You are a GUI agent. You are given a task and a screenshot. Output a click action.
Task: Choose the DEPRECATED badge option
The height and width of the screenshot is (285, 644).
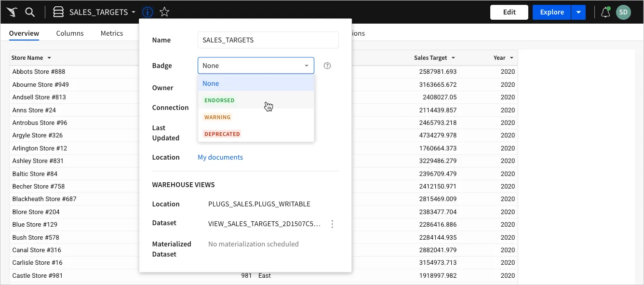[x=256, y=134]
